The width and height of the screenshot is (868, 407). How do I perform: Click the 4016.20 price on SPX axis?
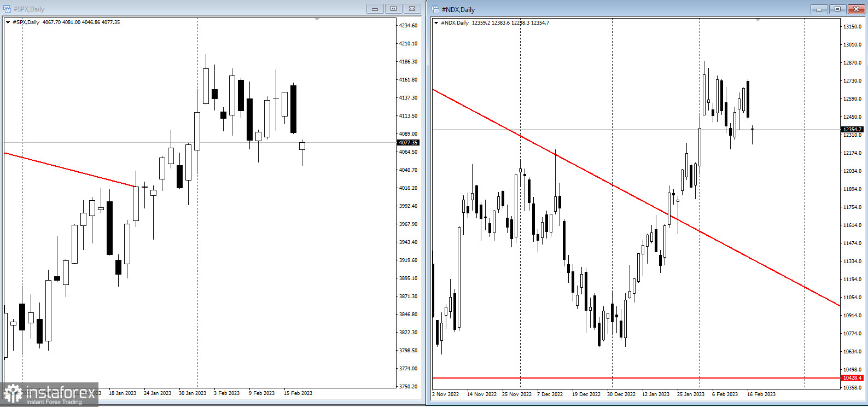click(408, 188)
